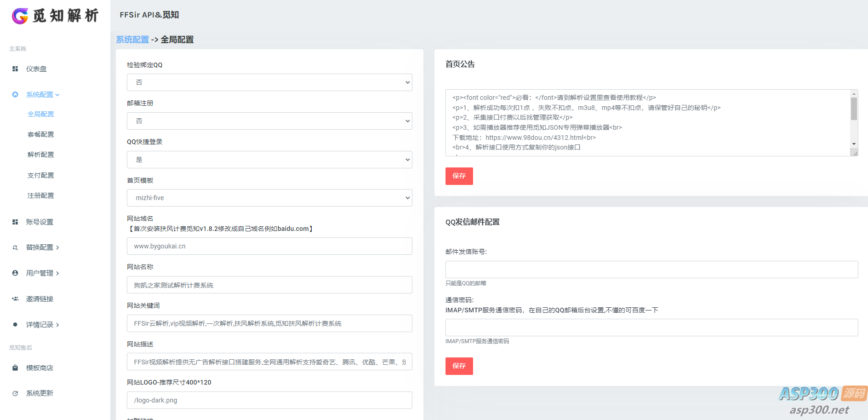
Task: Click the 系统配置 circle icon
Action: pyautogui.click(x=15, y=95)
